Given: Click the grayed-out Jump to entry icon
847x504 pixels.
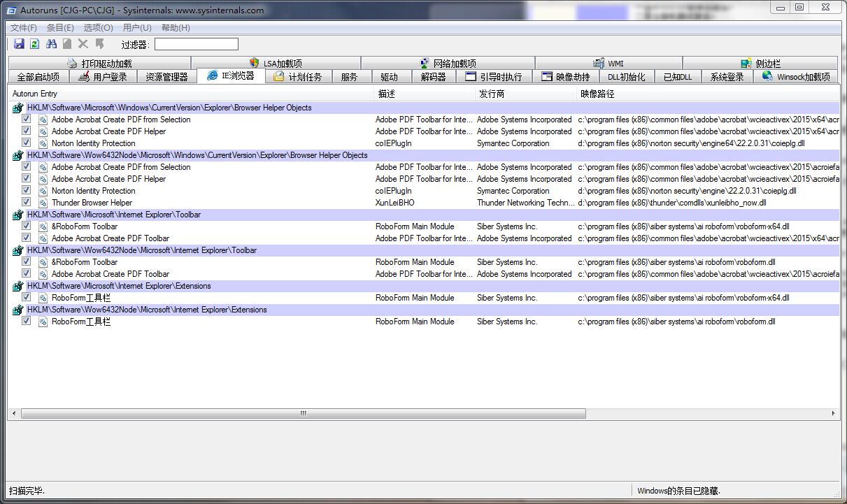Looking at the screenshot, I should pyautogui.click(x=99, y=44).
